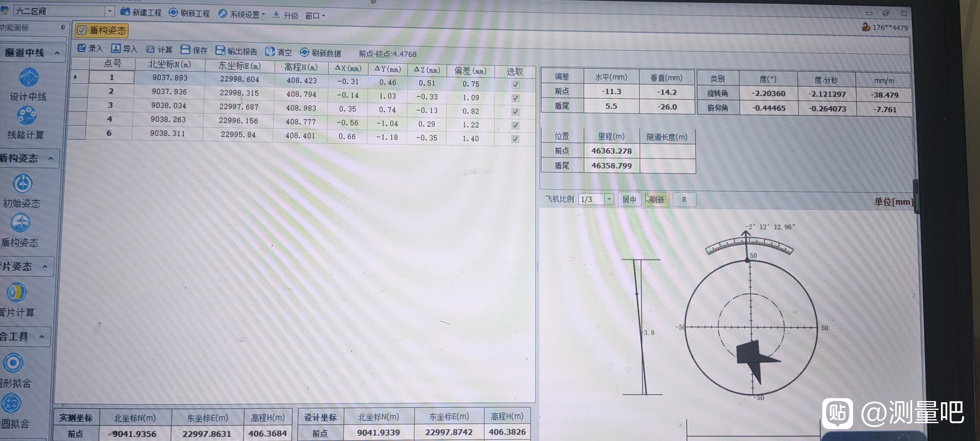
Task: Select point number 3 row cell
Action: pos(110,105)
